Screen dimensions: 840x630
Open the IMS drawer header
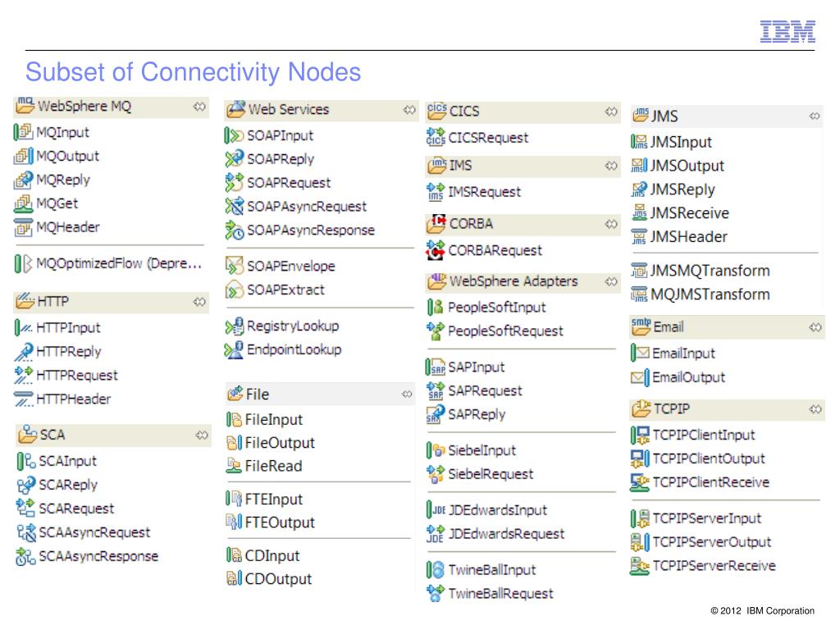pyautogui.click(x=523, y=166)
